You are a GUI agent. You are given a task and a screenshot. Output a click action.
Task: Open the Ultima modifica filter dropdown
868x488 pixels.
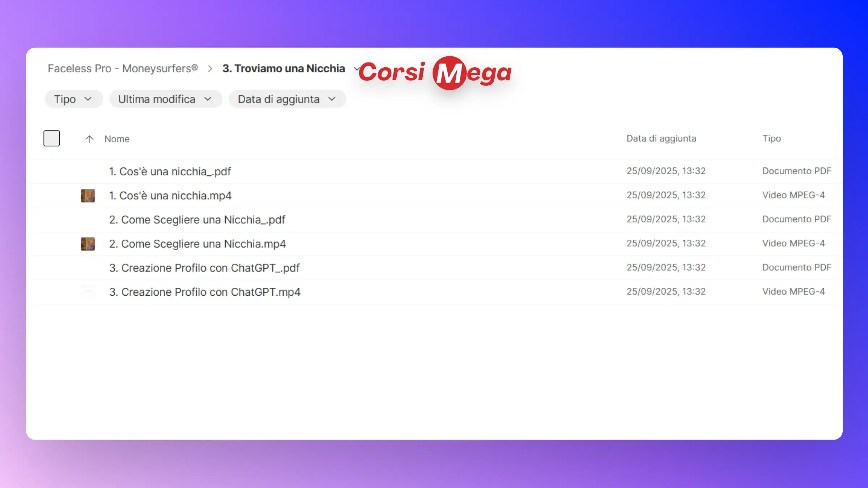[165, 99]
